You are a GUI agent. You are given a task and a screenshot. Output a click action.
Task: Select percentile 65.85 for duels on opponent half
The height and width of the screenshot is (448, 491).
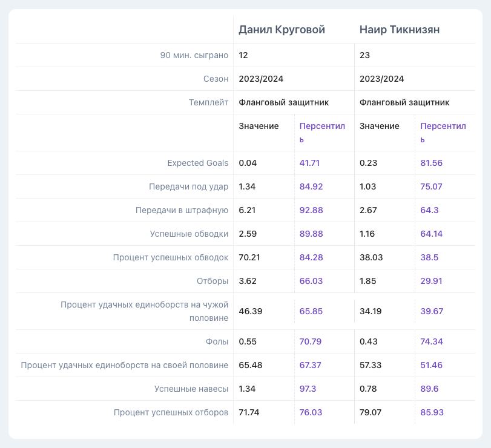(311, 311)
